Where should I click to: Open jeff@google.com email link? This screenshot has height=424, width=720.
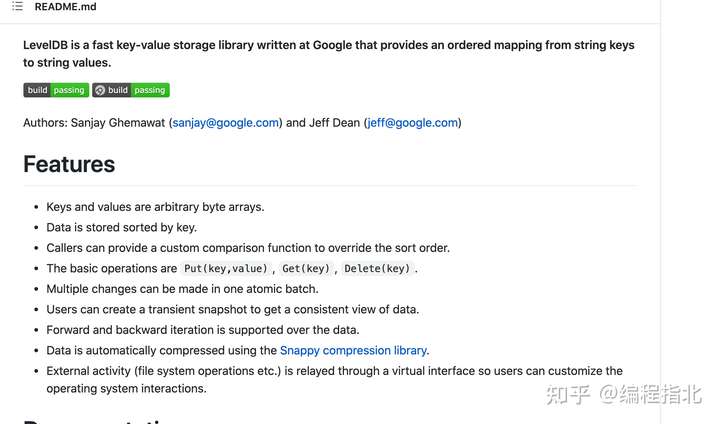pyautogui.click(x=413, y=123)
